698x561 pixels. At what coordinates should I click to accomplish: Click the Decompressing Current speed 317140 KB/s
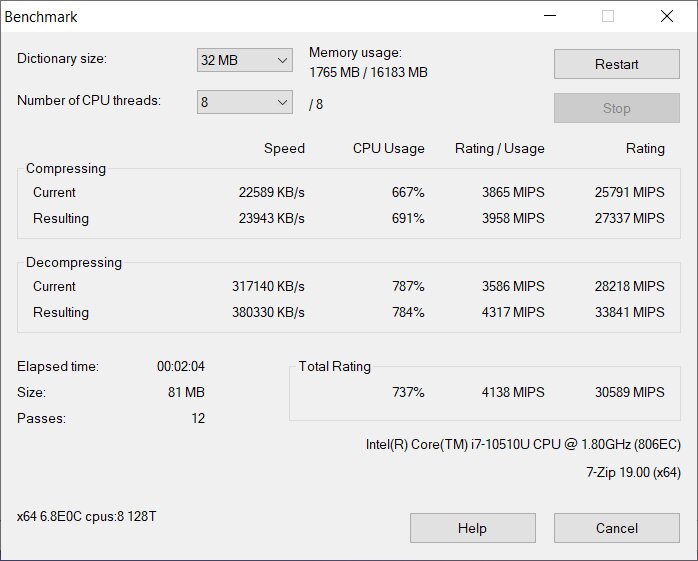tap(268, 286)
